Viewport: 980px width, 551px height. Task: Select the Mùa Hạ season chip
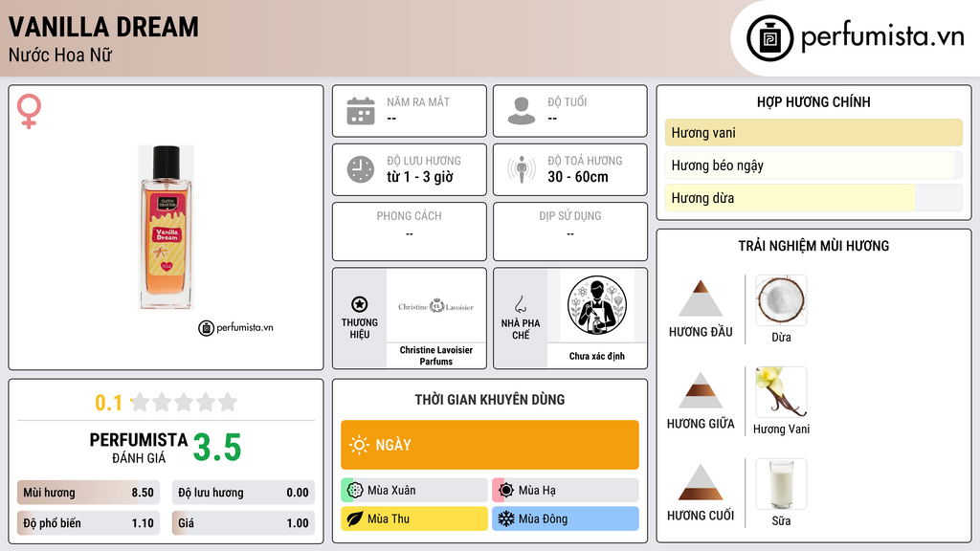pos(565,491)
